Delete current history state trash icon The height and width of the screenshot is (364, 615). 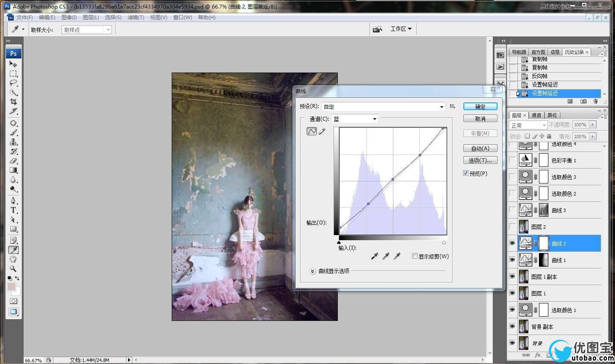595,102
